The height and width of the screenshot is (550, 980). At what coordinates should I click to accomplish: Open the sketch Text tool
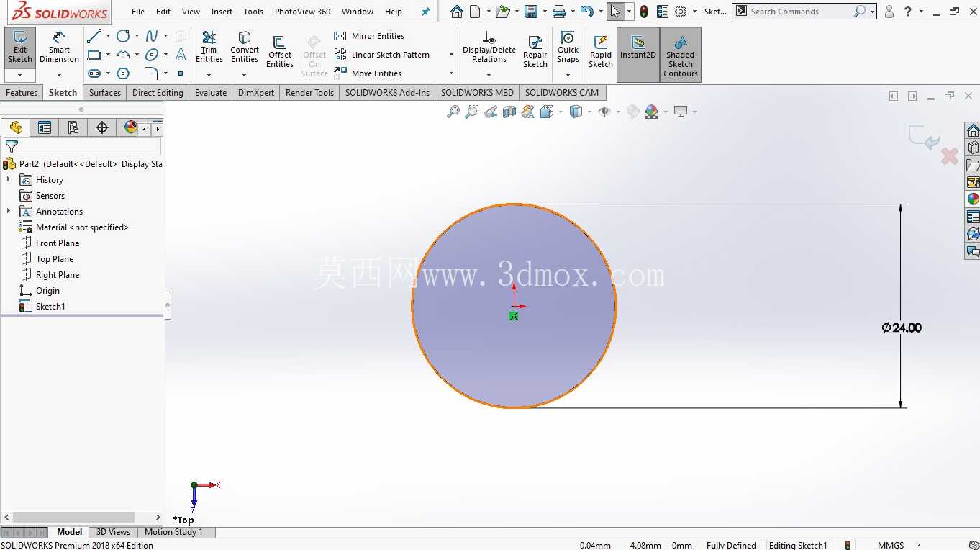coord(181,55)
